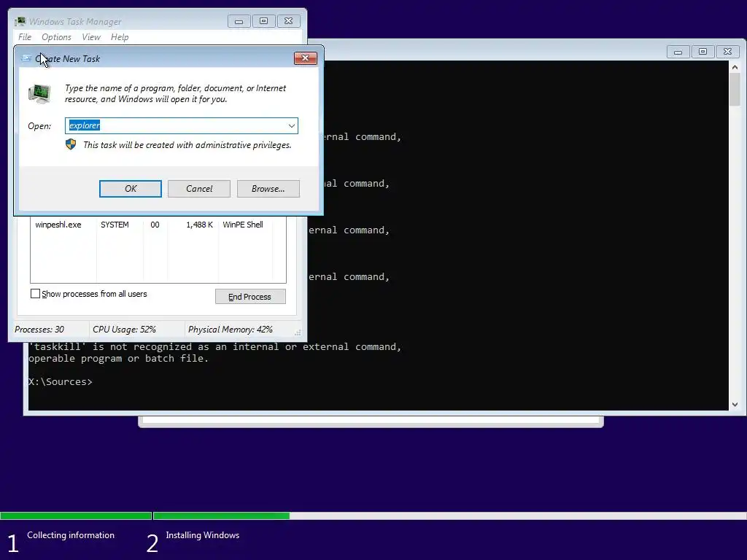The height and width of the screenshot is (560, 747).
Task: Click the WinPE Shell description cell
Action: coord(243,225)
